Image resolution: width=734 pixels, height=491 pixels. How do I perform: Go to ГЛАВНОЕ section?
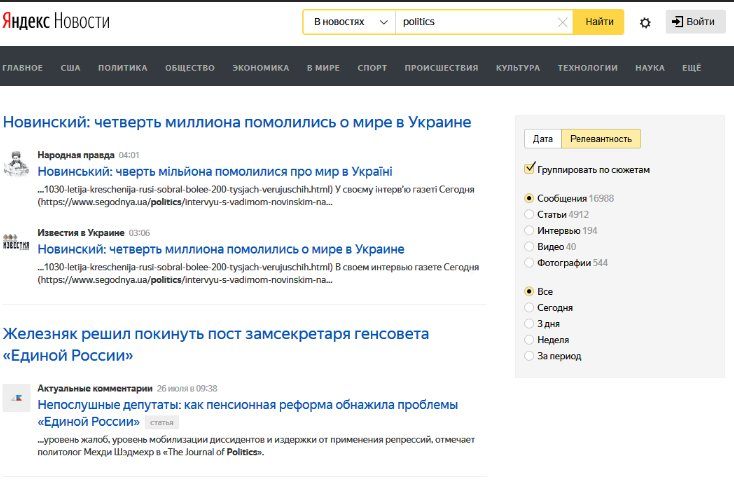coord(22,68)
